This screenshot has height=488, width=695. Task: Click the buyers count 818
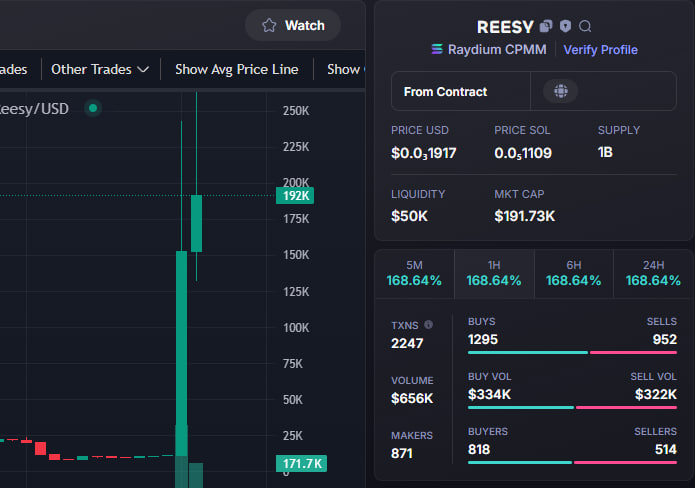pyautogui.click(x=479, y=449)
